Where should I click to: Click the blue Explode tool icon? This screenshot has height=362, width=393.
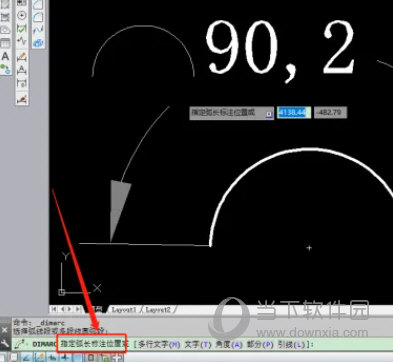point(38,43)
